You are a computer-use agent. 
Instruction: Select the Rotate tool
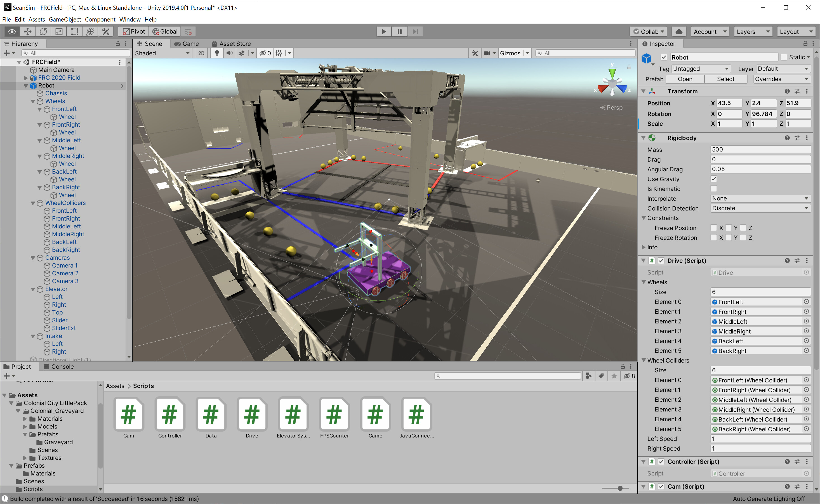tap(43, 31)
